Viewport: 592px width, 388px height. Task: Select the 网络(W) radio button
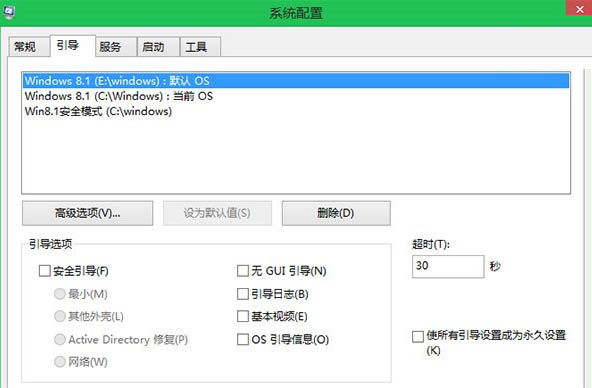tap(60, 362)
